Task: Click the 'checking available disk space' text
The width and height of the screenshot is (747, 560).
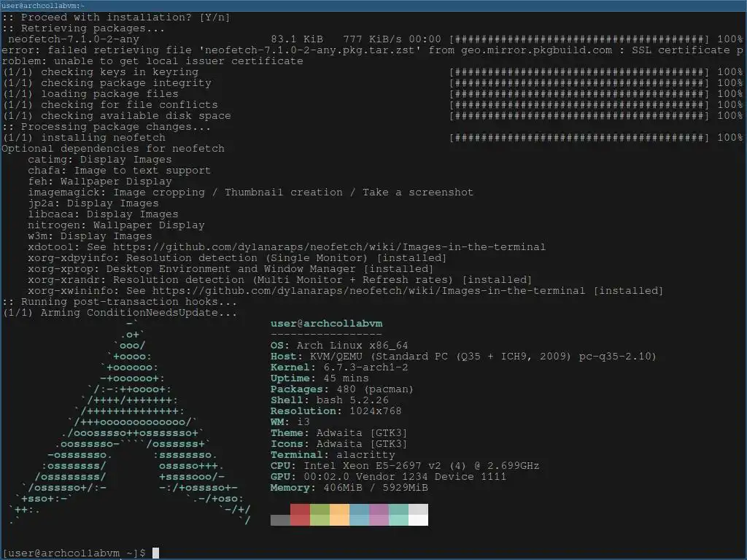Action: pyautogui.click(x=136, y=116)
